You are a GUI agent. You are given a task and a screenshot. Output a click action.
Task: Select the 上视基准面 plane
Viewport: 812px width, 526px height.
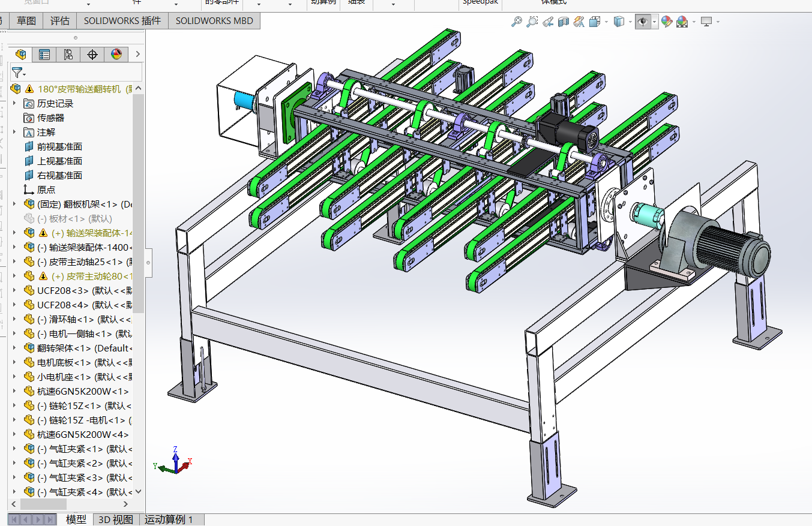point(59,161)
